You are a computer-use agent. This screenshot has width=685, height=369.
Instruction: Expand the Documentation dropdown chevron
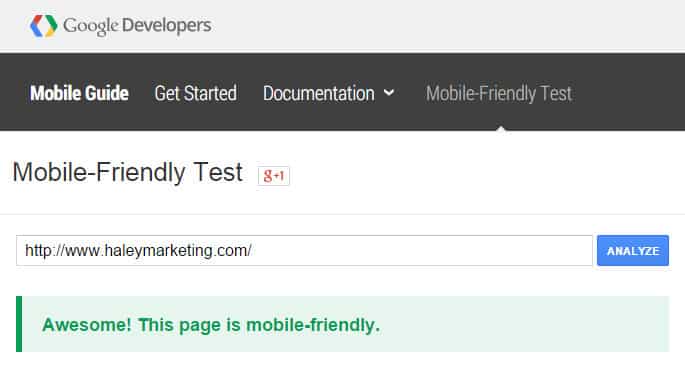click(x=389, y=93)
